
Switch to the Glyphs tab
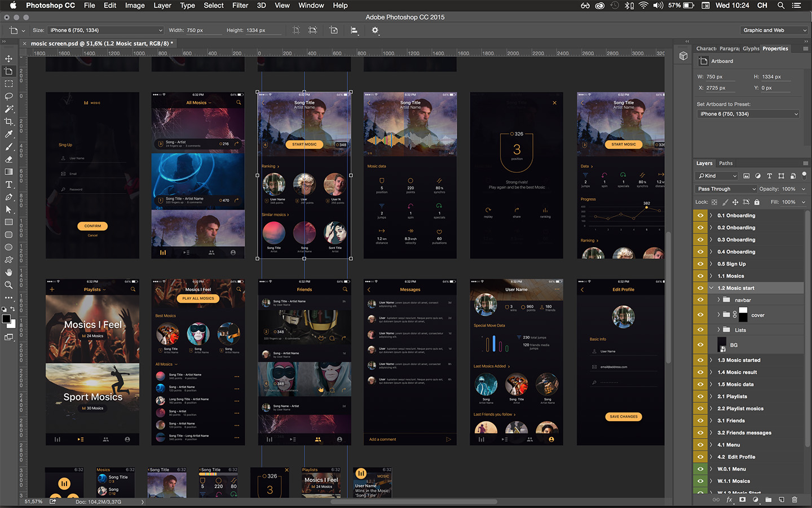tap(751, 49)
